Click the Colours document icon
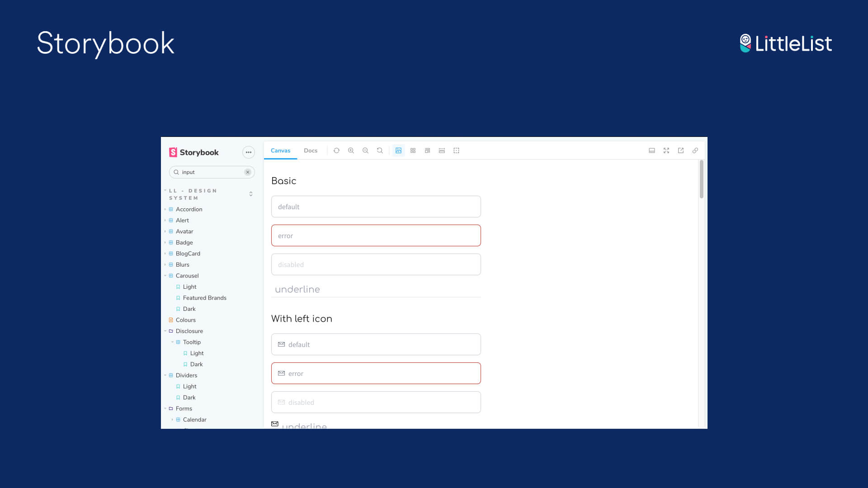 tap(171, 320)
